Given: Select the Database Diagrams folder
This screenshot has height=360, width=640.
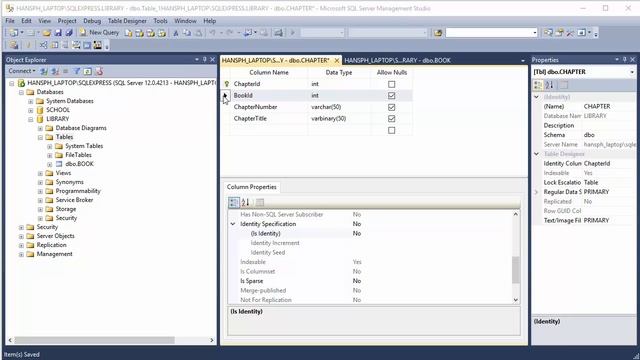Looking at the screenshot, I should [x=81, y=128].
